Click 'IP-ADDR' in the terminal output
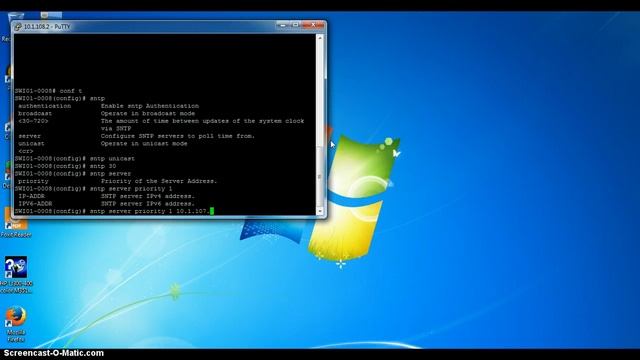640x360 pixels. (x=31, y=196)
